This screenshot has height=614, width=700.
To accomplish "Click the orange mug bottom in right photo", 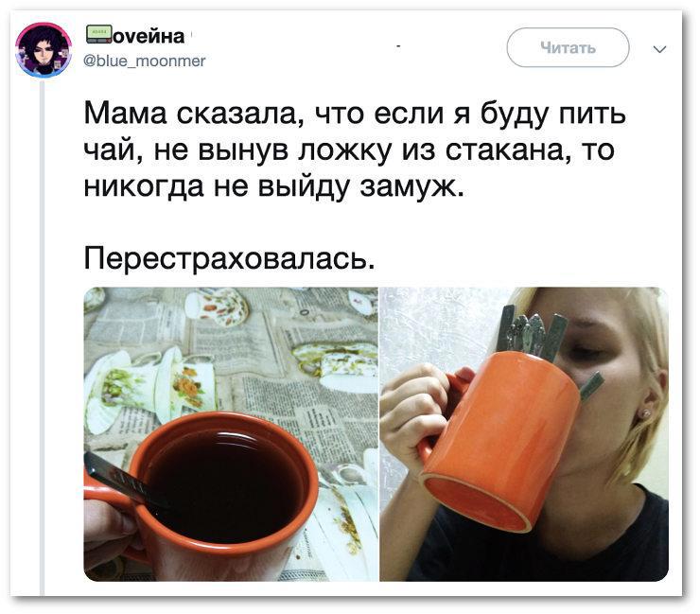I will click(478, 502).
